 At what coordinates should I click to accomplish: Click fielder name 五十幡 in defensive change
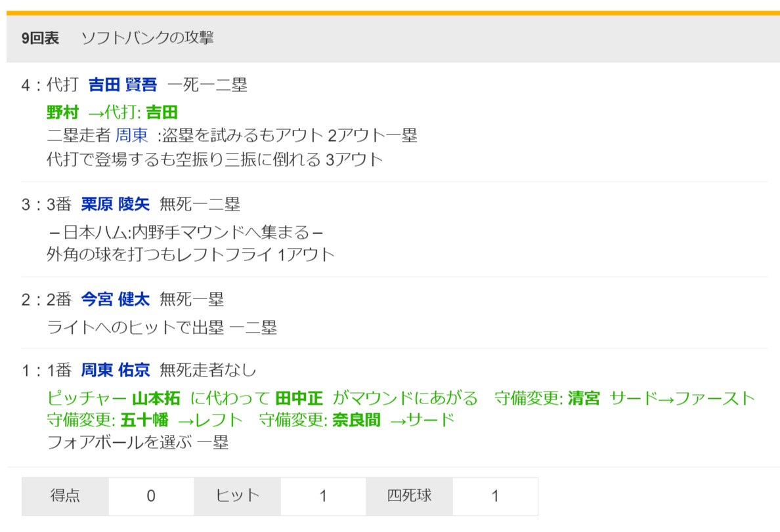[x=144, y=420]
